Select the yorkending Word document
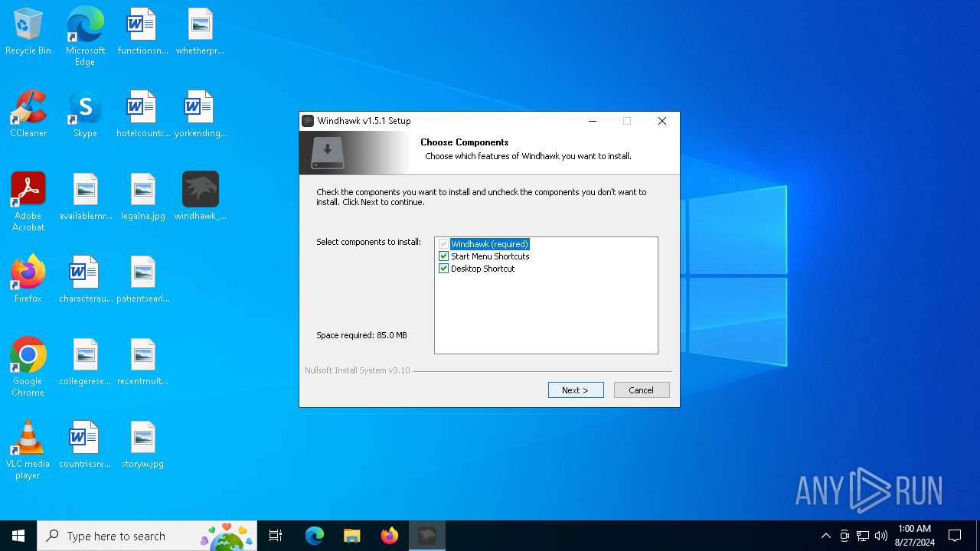 tap(200, 115)
